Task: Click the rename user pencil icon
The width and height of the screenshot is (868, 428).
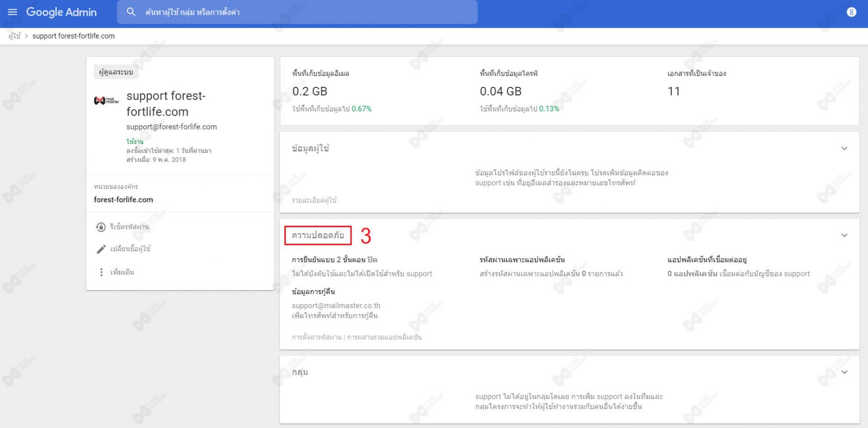Action: click(x=101, y=249)
